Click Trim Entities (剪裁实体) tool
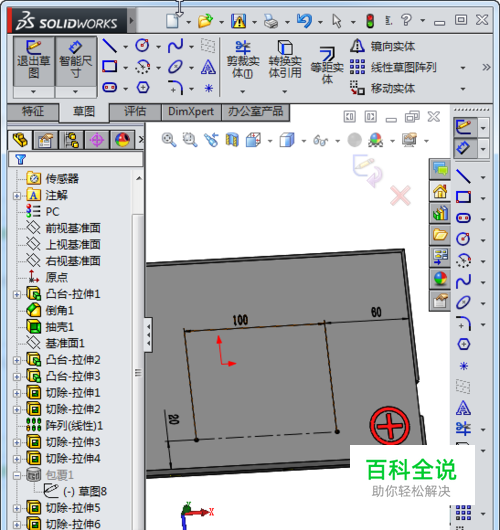Image resolution: width=500 pixels, height=530 pixels. pyautogui.click(x=242, y=59)
